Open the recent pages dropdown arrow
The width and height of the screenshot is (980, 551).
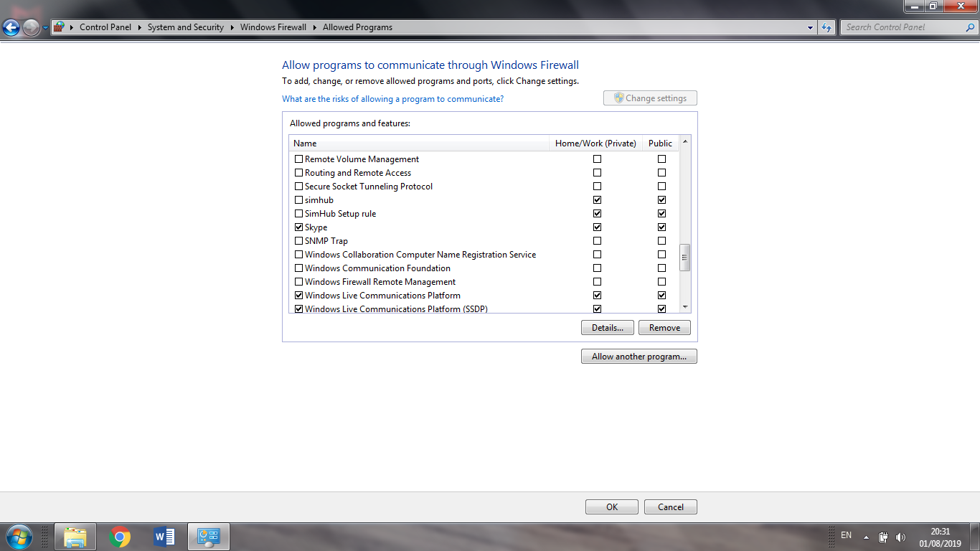click(45, 28)
